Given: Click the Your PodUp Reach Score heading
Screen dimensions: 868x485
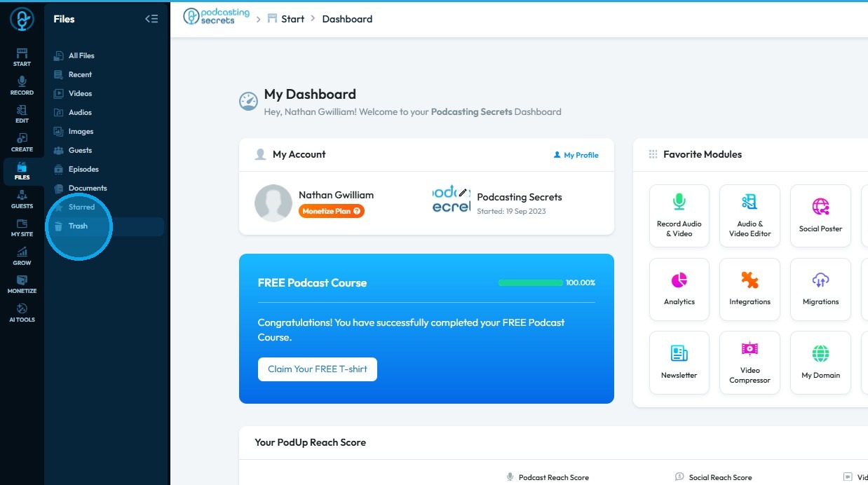Looking at the screenshot, I should point(310,442).
